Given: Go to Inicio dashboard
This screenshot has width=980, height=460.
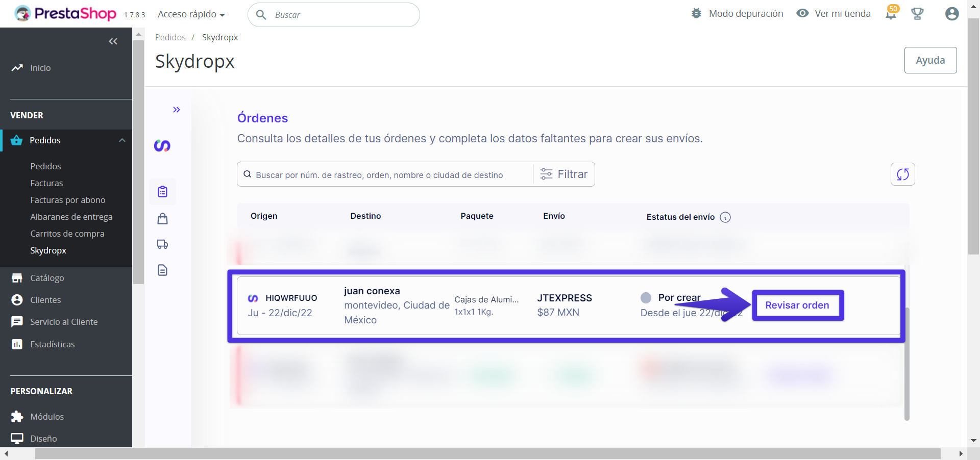Looking at the screenshot, I should point(40,68).
